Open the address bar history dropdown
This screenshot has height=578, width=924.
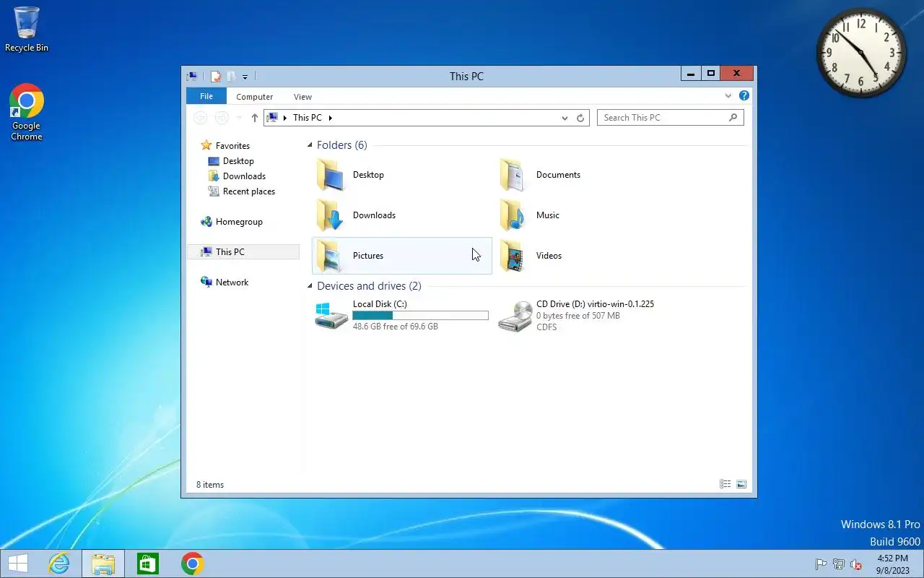pos(565,118)
